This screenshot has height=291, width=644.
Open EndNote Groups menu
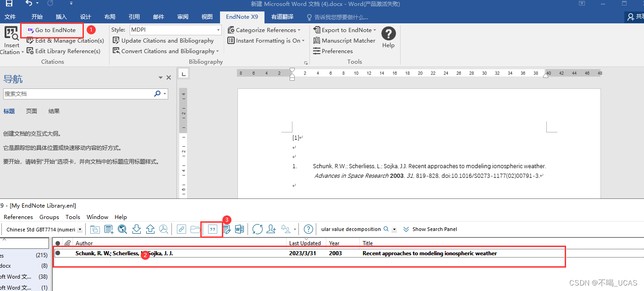pos(49,217)
